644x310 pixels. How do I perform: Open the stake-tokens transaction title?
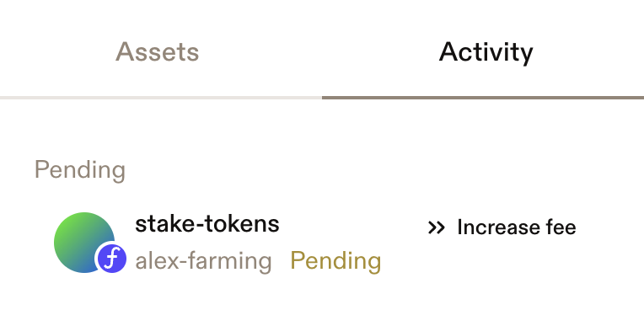click(x=207, y=224)
